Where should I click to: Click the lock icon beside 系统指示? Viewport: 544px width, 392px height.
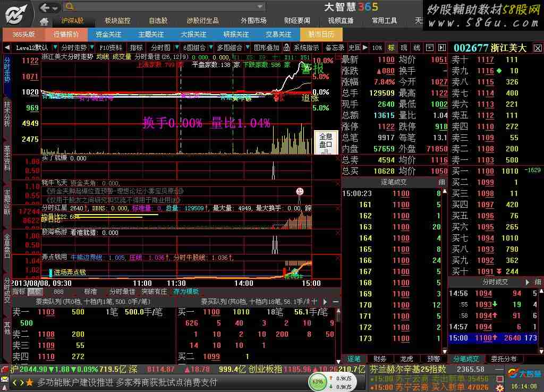pos(286,47)
